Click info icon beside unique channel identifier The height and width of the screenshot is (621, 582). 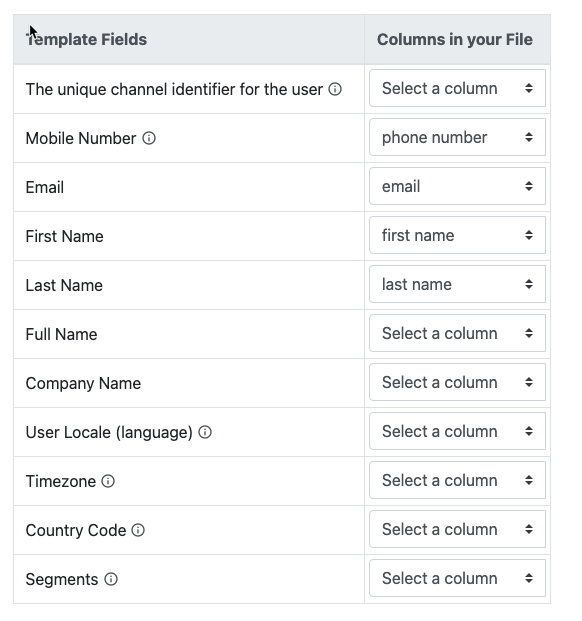(x=335, y=89)
